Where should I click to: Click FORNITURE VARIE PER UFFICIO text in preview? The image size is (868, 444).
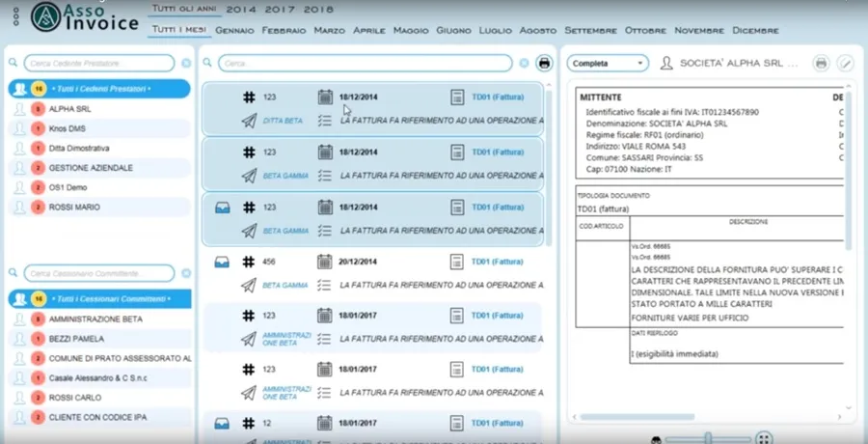[x=690, y=319]
